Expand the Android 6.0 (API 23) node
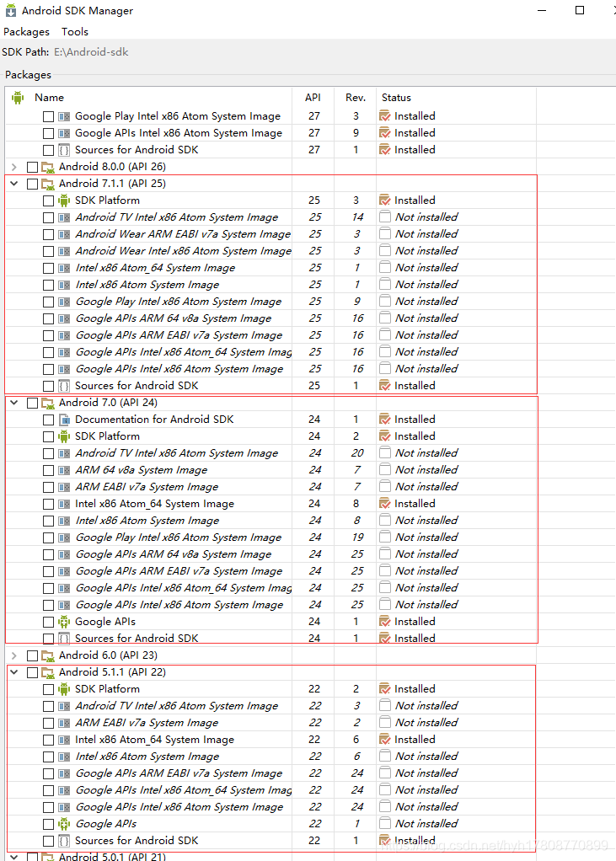Image resolution: width=616 pixels, height=861 pixels. pyautogui.click(x=14, y=655)
